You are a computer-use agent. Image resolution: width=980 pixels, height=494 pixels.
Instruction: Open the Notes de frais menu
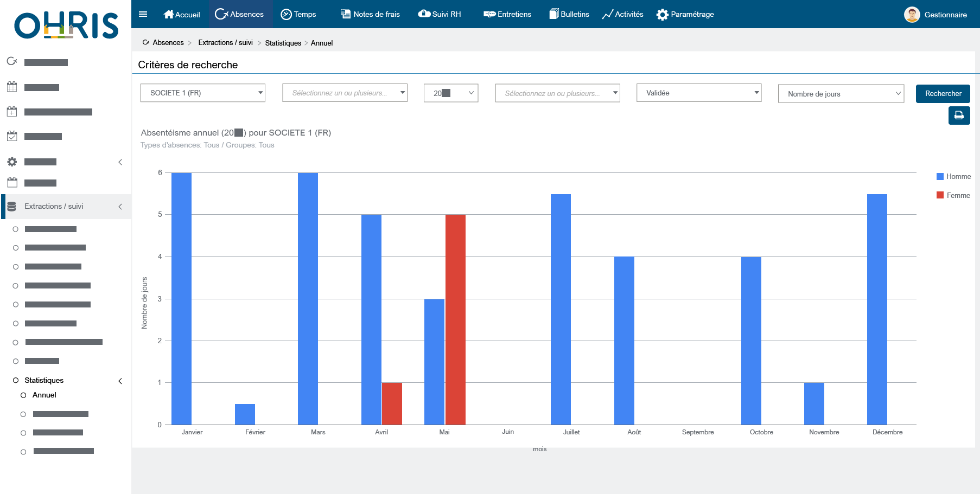370,14
